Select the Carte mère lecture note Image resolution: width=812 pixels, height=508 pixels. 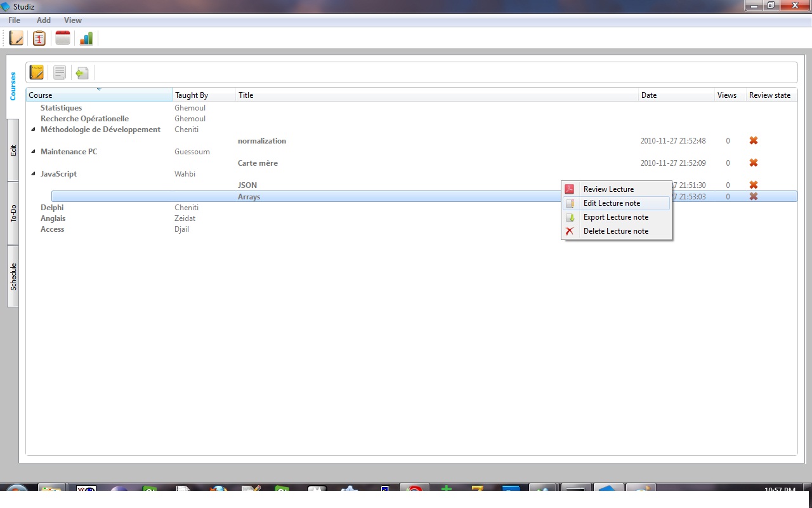click(258, 163)
